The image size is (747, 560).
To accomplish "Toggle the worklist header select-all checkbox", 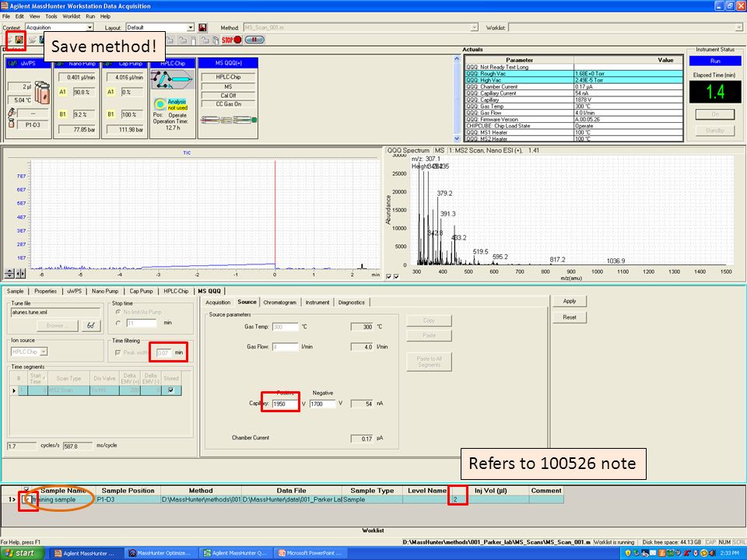I will tap(27, 489).
